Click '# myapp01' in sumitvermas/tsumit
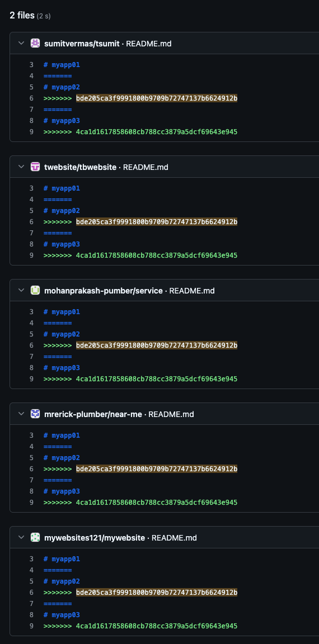 pos(62,65)
